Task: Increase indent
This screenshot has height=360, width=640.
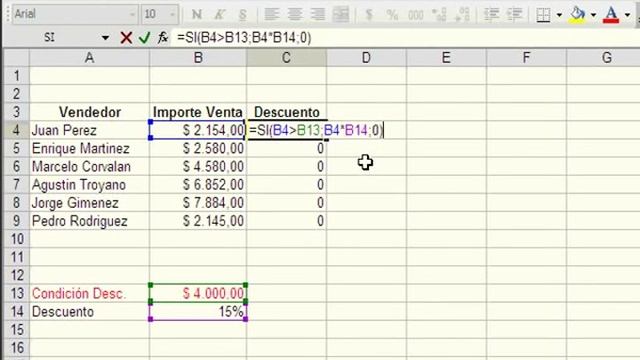Action: point(514,15)
